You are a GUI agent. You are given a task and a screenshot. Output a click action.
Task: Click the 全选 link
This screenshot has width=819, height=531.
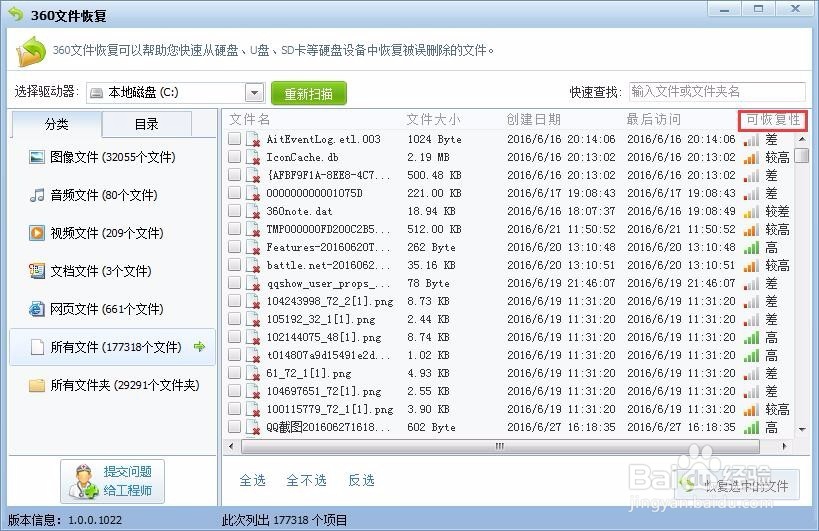[253, 480]
